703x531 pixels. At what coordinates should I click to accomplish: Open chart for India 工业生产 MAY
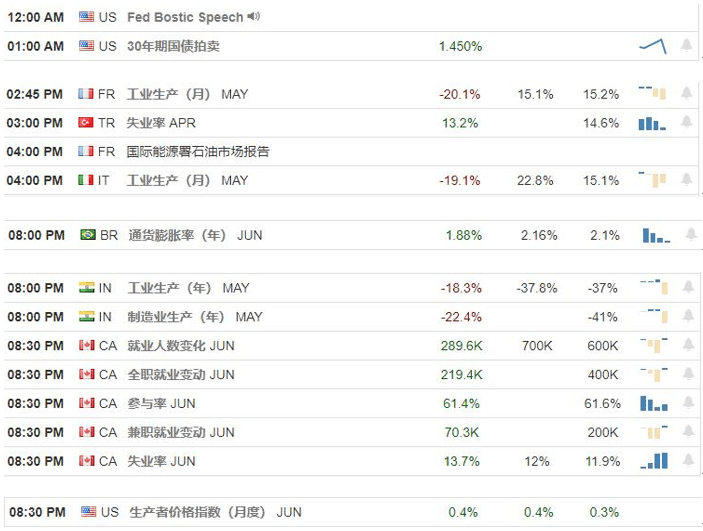pyautogui.click(x=654, y=287)
